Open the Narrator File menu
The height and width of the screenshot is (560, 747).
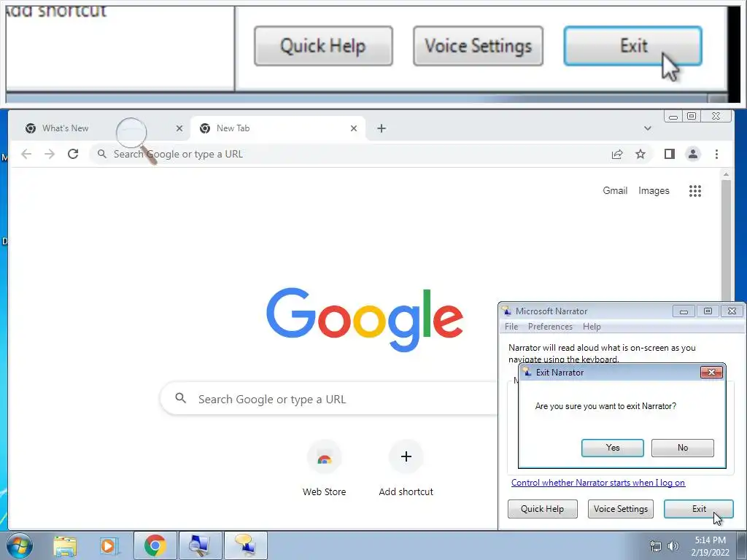click(511, 327)
